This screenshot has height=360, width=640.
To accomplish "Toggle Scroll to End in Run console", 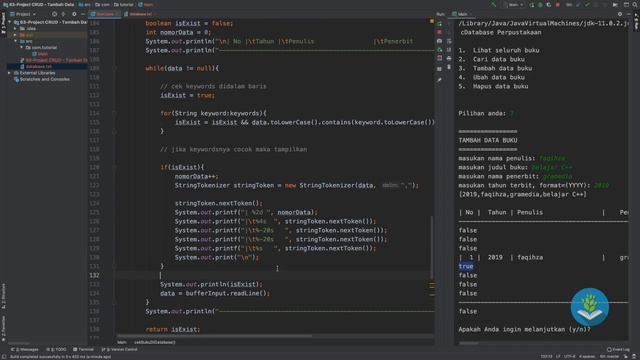I will tap(449, 50).
